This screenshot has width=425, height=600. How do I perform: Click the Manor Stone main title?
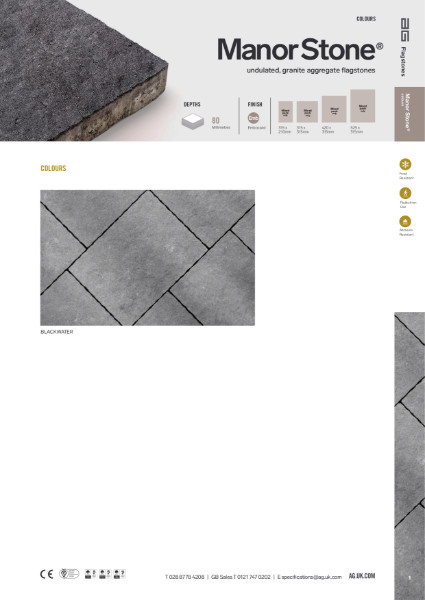point(300,49)
